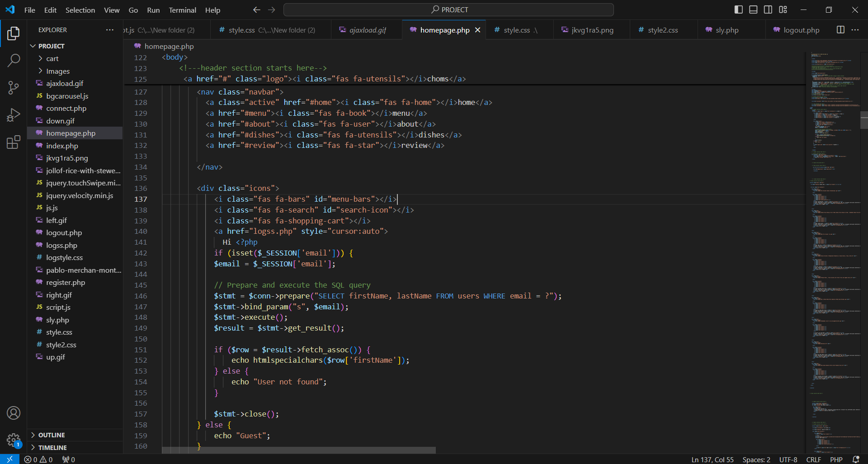This screenshot has width=868, height=464.
Task: Open the Terminal menu
Action: (182, 10)
